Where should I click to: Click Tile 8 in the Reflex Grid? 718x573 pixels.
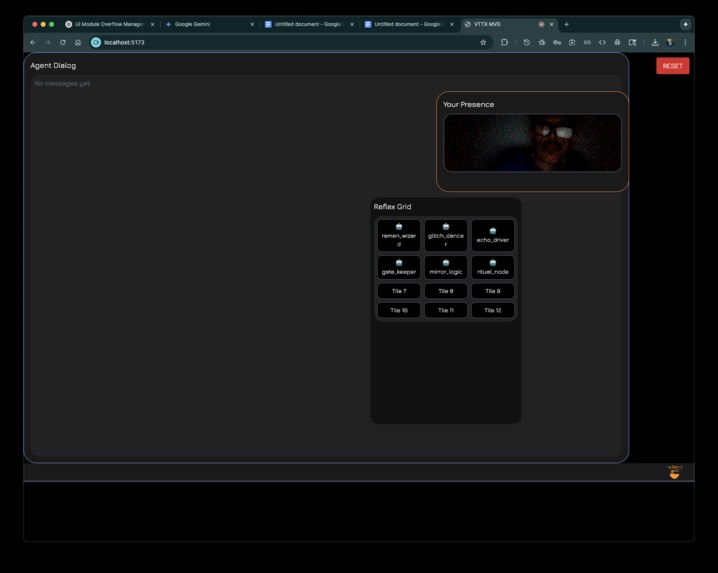pos(446,291)
